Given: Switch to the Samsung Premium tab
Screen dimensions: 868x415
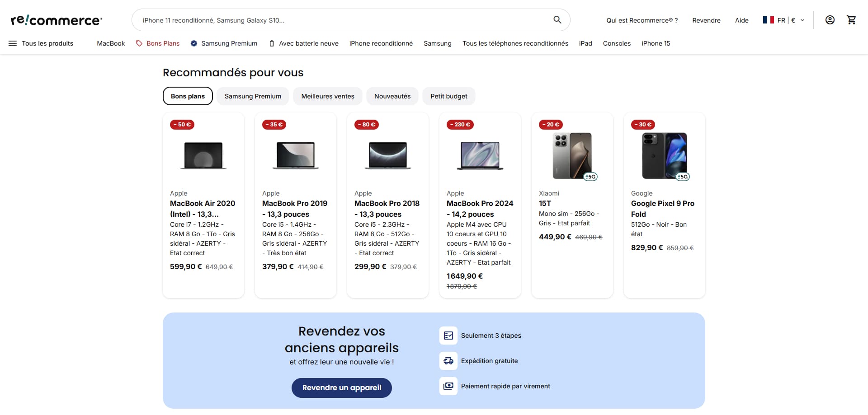Looking at the screenshot, I should point(253,96).
